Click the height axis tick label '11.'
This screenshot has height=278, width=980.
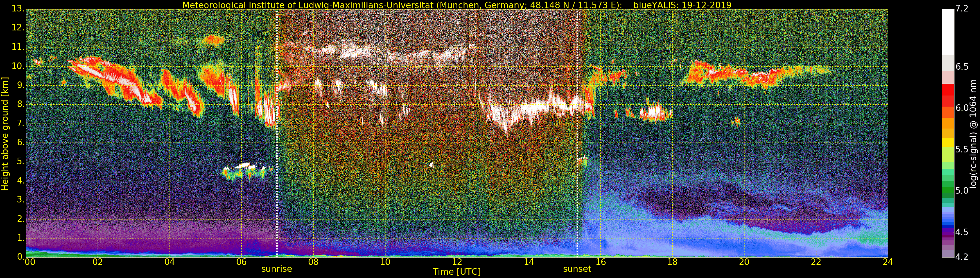click(x=18, y=47)
